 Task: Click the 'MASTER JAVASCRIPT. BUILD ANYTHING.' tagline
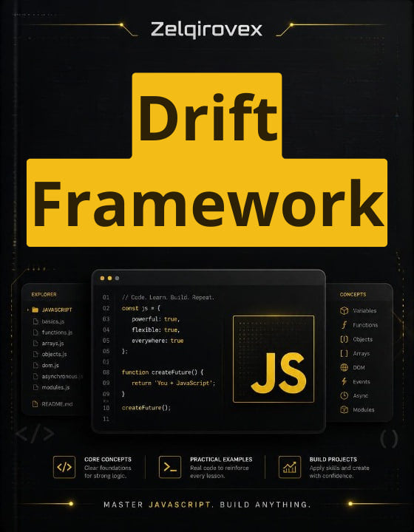[x=207, y=504]
